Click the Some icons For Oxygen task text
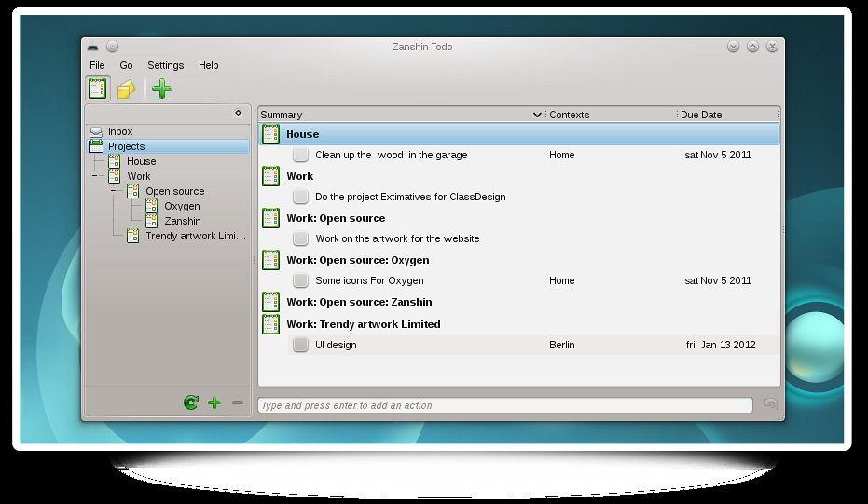 tap(369, 280)
